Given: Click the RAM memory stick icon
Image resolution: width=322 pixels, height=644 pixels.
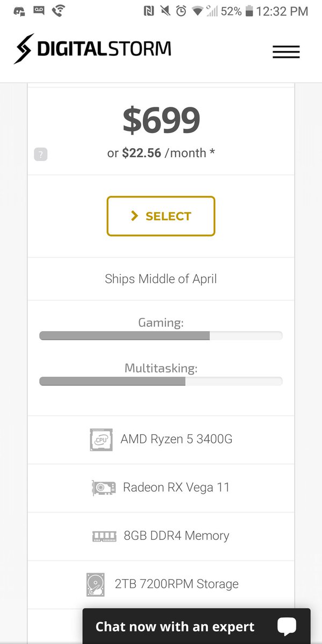Looking at the screenshot, I should pyautogui.click(x=104, y=536).
